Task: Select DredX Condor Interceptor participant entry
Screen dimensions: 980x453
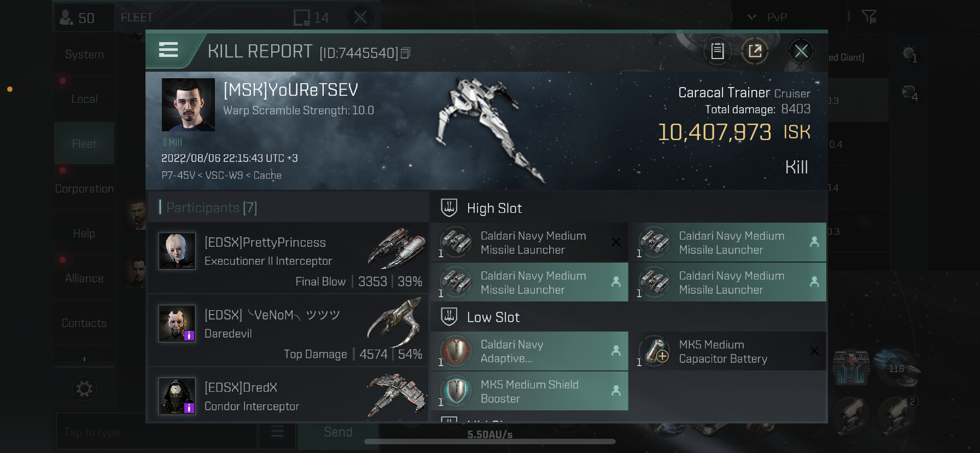Action: pos(288,396)
